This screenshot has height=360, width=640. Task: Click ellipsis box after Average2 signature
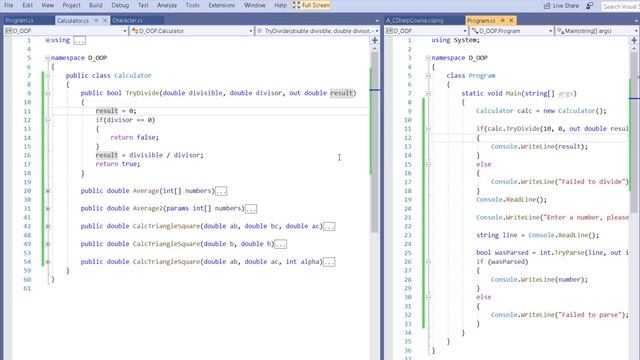click(251, 209)
